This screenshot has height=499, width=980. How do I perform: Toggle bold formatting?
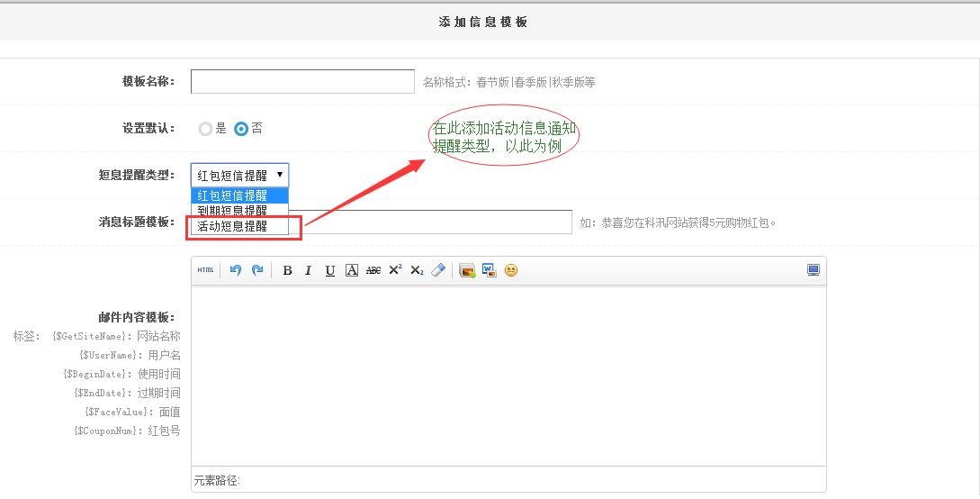[x=287, y=270]
